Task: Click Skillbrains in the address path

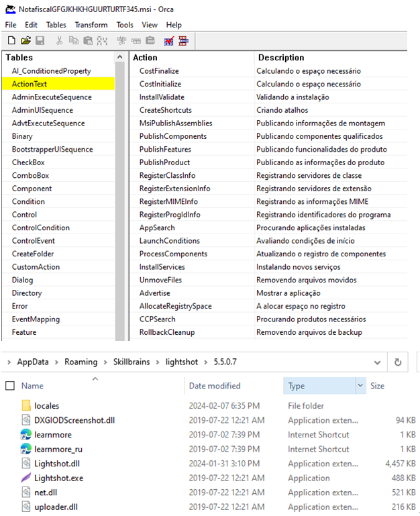Action: coord(132,362)
